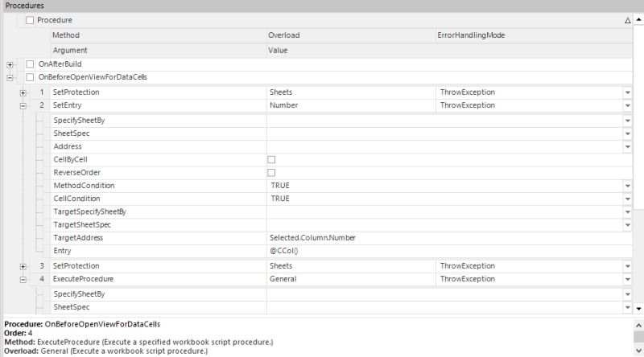Screen dimensions: 644x357
Task: Tick the OnBeforeOpenViewForDataCells checkbox
Action: (30, 77)
